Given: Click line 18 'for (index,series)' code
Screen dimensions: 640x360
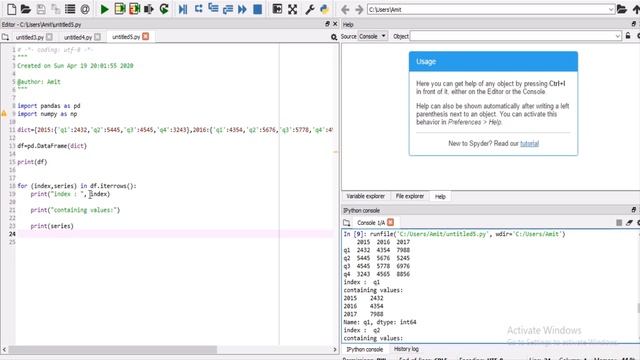Looking at the screenshot, I should coord(77,186).
